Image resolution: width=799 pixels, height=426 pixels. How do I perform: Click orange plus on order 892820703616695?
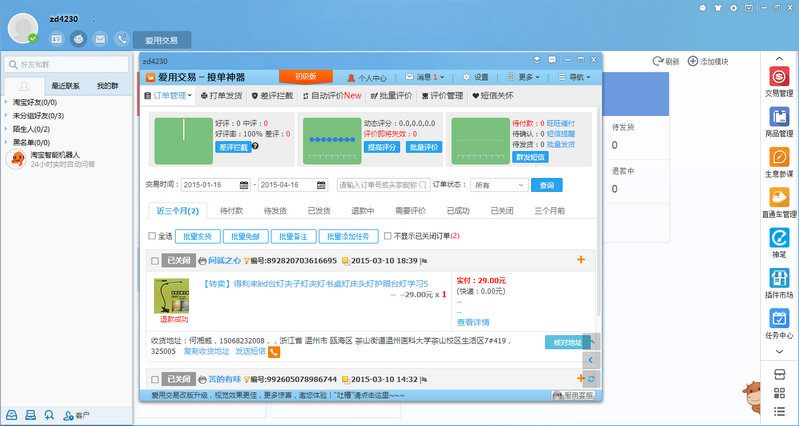pyautogui.click(x=580, y=260)
